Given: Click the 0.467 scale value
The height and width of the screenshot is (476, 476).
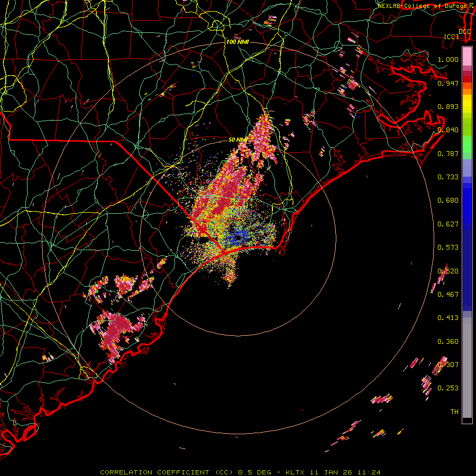Looking at the screenshot, I should (x=448, y=295).
